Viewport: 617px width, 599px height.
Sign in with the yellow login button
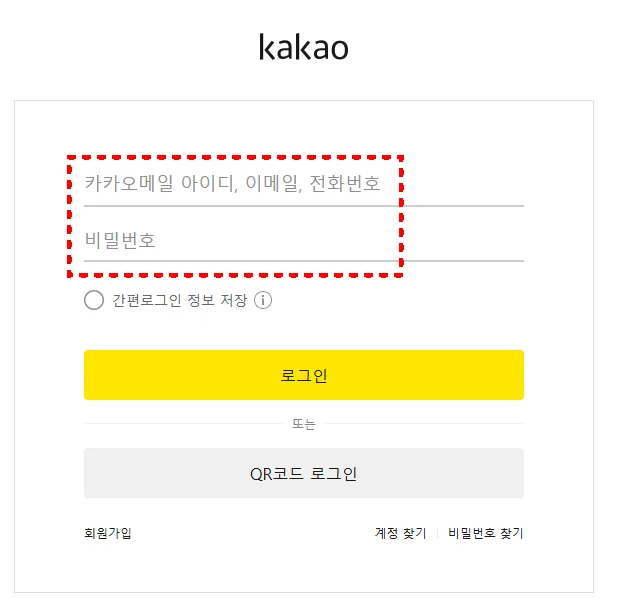[303, 375]
